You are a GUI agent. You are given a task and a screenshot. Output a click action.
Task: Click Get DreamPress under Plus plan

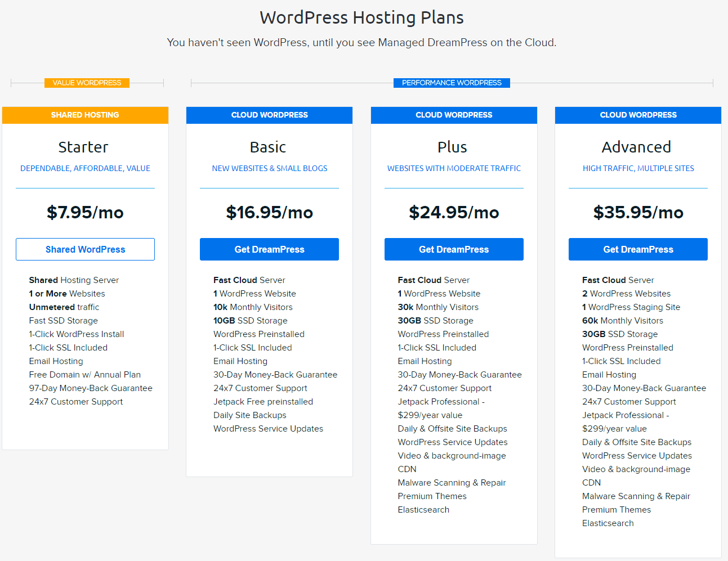point(454,249)
